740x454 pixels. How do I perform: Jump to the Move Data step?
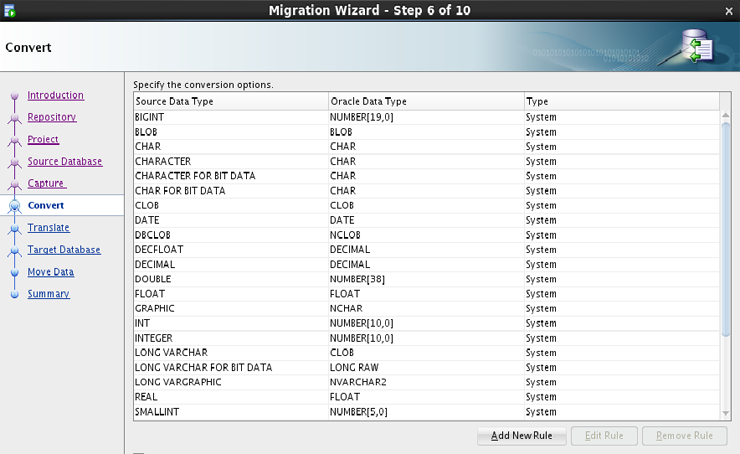(50, 272)
